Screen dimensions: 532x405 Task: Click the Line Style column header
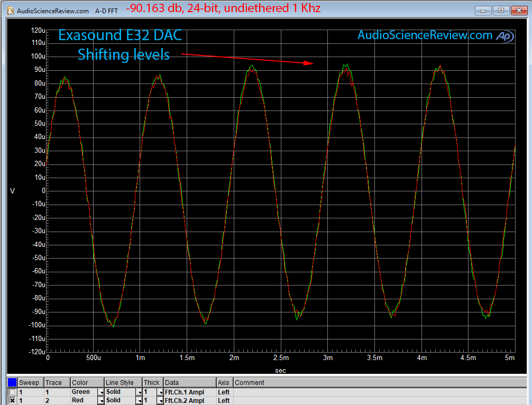click(x=123, y=383)
